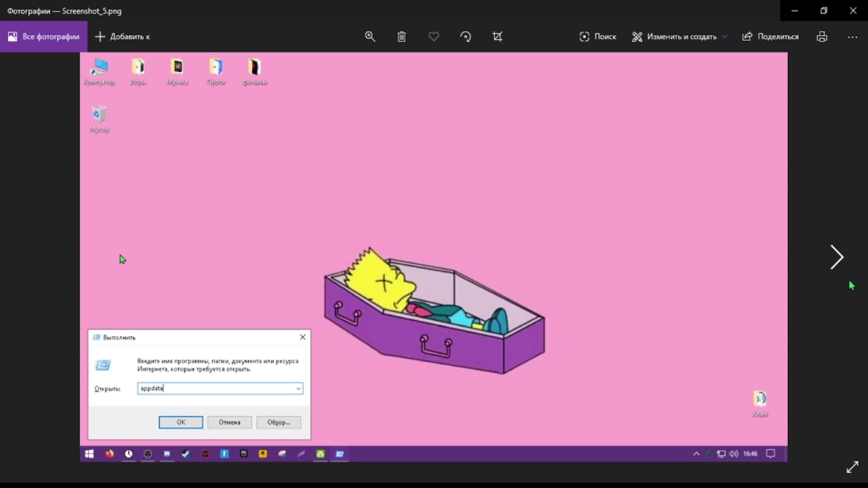Start visual search with 'Поиск'
The height and width of the screenshot is (488, 868).
(597, 37)
